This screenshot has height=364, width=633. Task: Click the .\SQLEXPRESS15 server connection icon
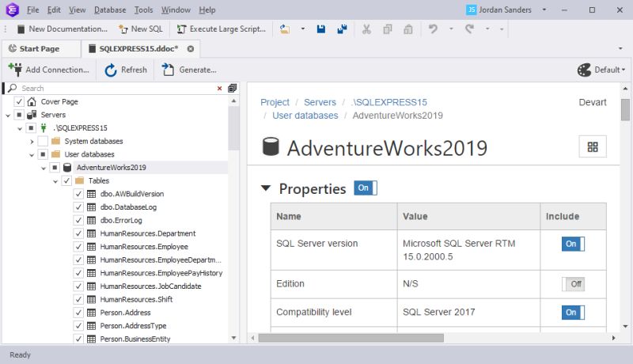(44, 128)
